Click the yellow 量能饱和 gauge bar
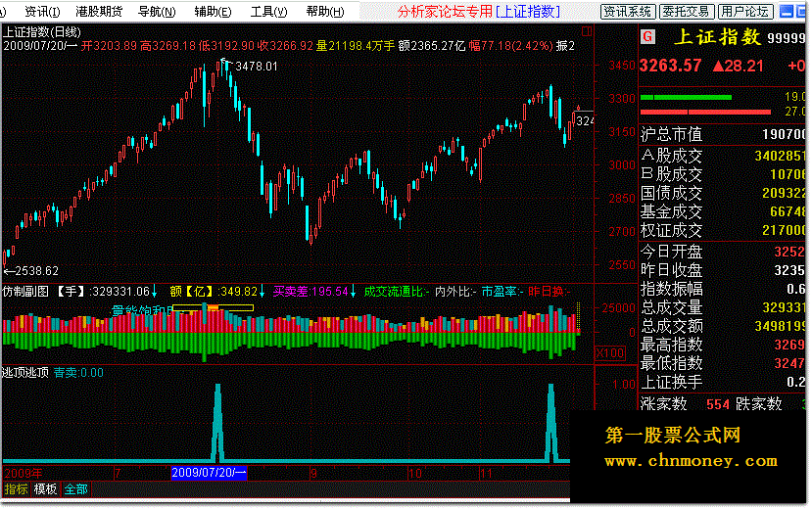The height and width of the screenshot is (509, 812). pos(213,307)
